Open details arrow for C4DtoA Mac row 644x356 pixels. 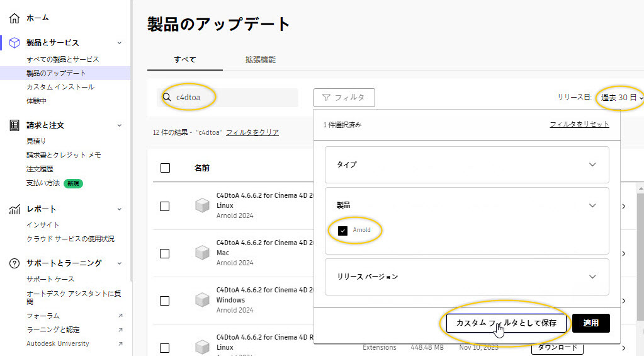click(x=624, y=254)
